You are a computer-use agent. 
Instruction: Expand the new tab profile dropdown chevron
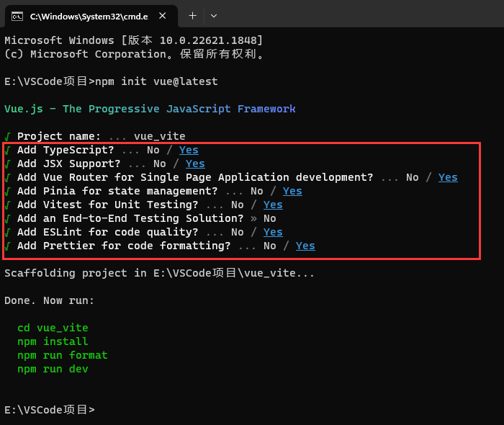[214, 15]
